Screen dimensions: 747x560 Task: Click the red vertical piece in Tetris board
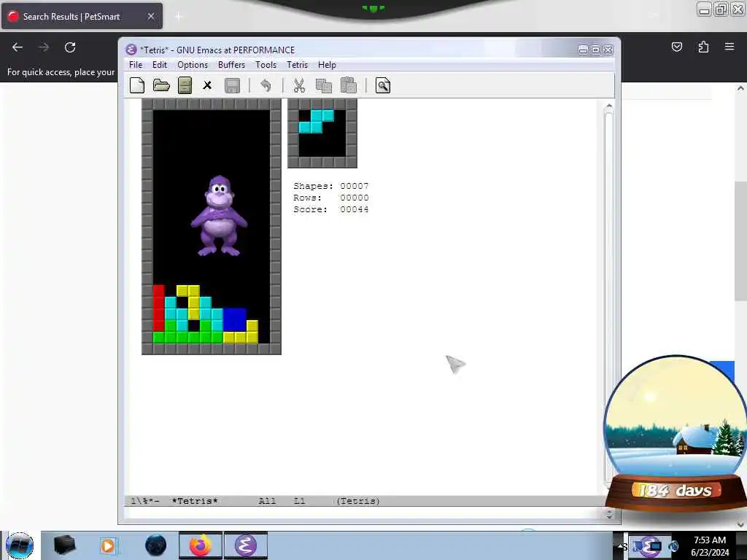(158, 308)
